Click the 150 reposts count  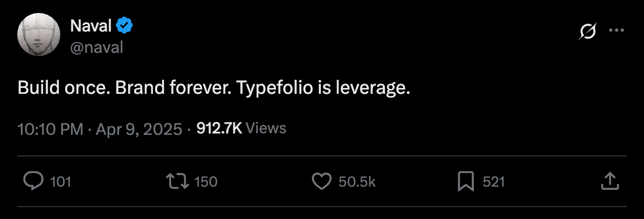tap(205, 182)
